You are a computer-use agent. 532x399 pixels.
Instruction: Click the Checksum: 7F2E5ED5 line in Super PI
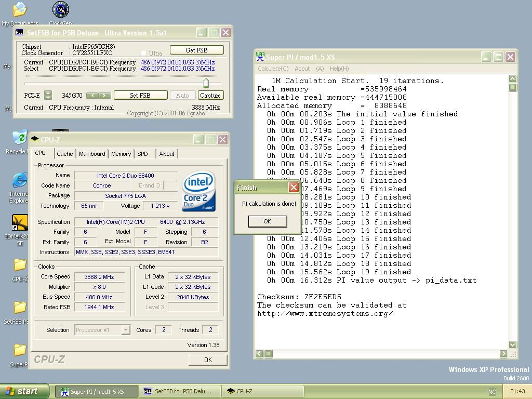point(299,297)
